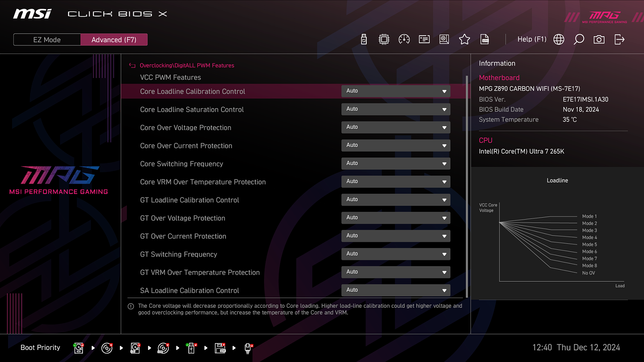Click the BIOS version E7E17IMSI.1A30
This screenshot has height=362, width=644.
[x=585, y=99]
